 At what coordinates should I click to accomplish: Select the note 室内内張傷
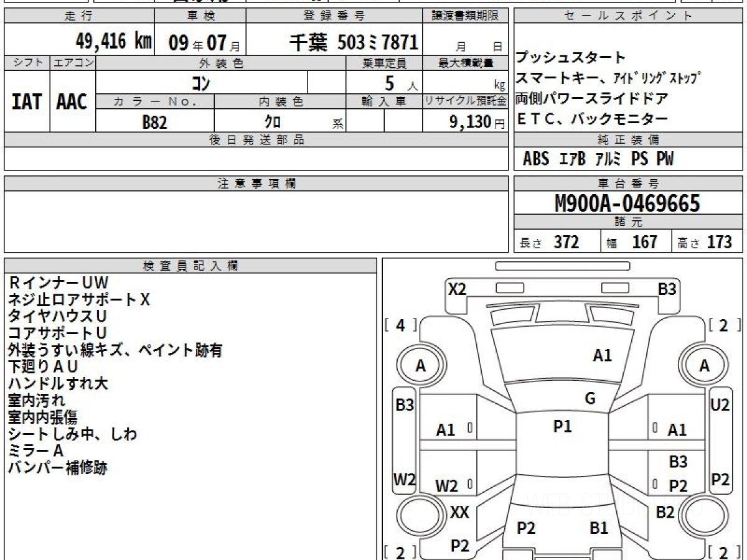[x=43, y=418]
